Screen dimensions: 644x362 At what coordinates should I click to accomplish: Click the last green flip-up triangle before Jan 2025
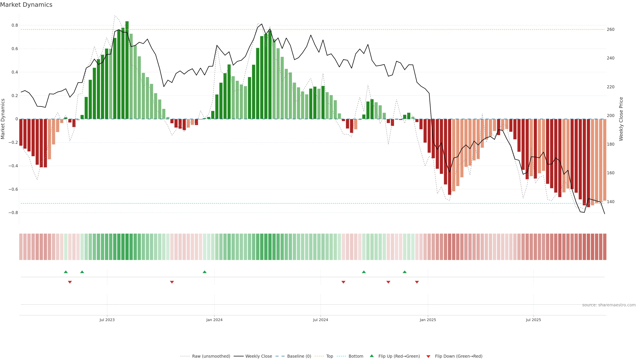(405, 272)
